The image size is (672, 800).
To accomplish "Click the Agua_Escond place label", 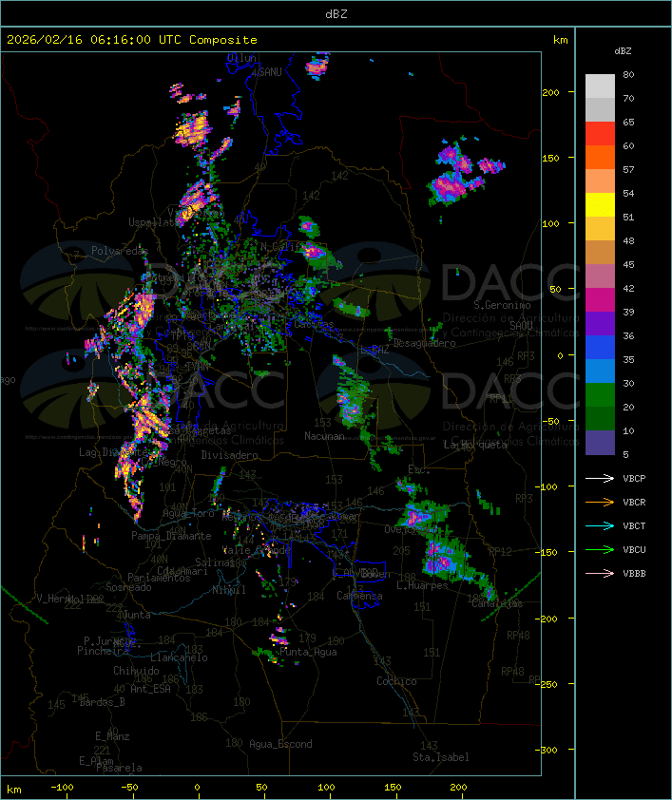I will click(x=280, y=744).
